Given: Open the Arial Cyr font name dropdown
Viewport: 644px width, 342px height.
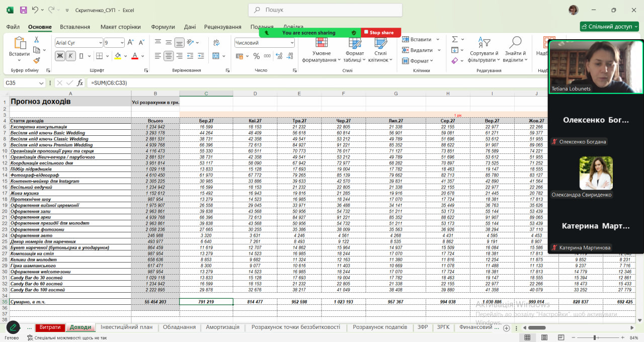Looking at the screenshot, I should pyautogui.click(x=100, y=43).
